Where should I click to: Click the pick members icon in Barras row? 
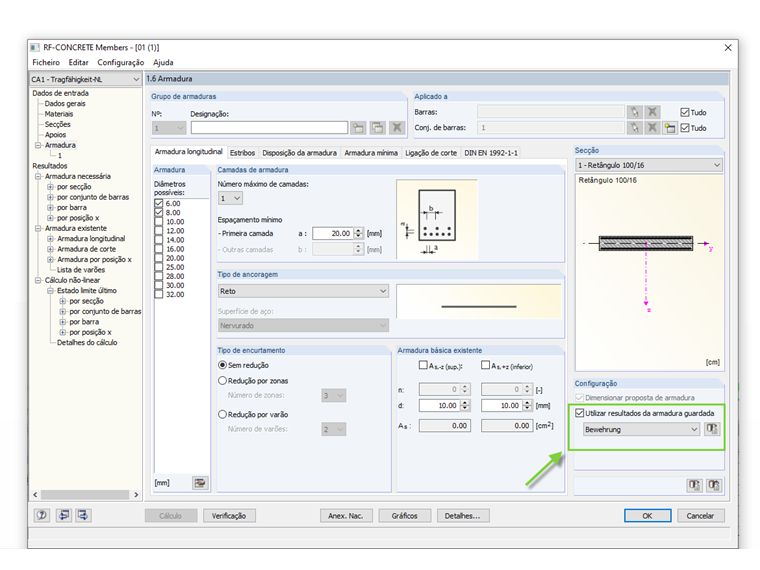[634, 112]
